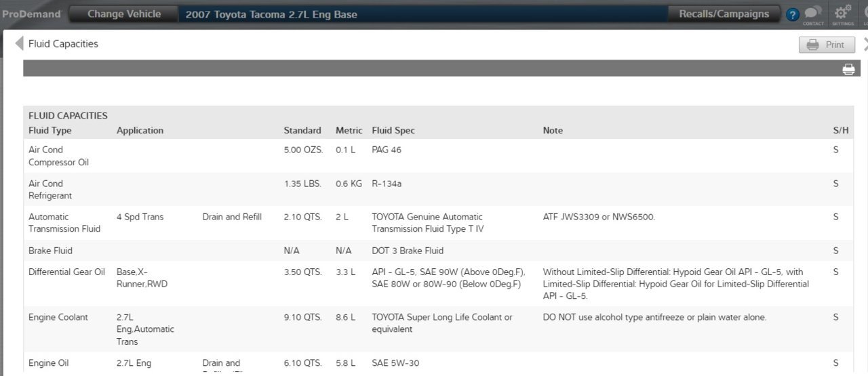The height and width of the screenshot is (376, 868).
Task: Click the PAG 46 fluid spec cell
Action: point(387,150)
